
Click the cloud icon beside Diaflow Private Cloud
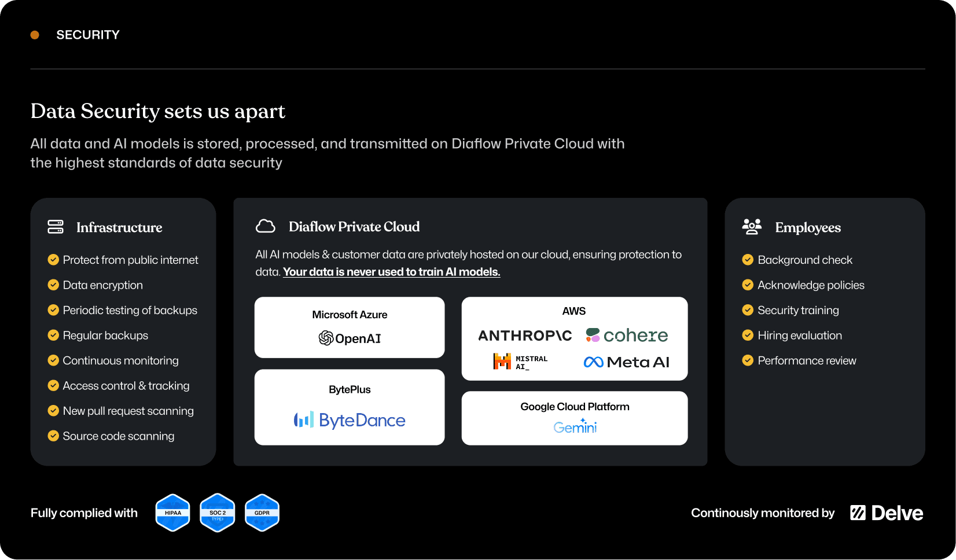coord(266,226)
